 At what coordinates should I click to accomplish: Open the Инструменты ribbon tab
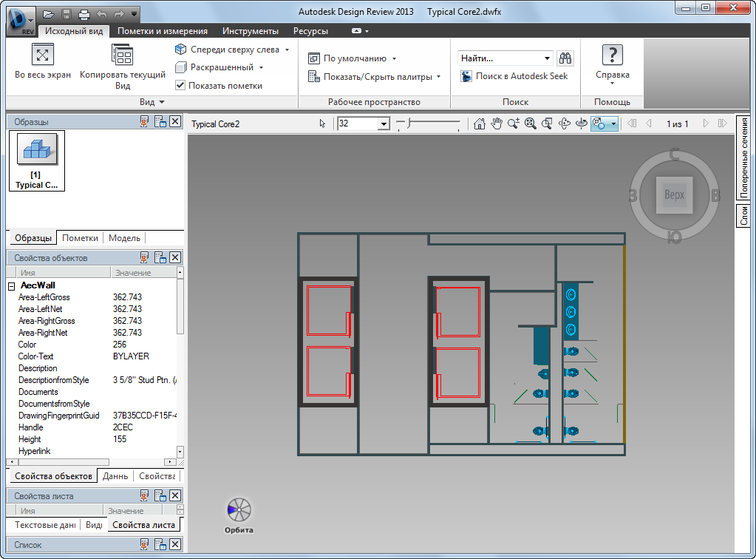(251, 31)
